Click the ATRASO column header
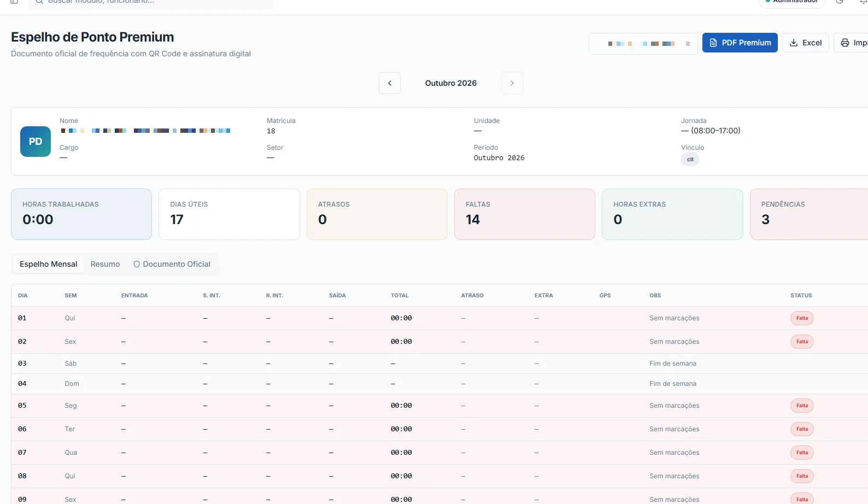Image resolution: width=868 pixels, height=504 pixels. 472,295
